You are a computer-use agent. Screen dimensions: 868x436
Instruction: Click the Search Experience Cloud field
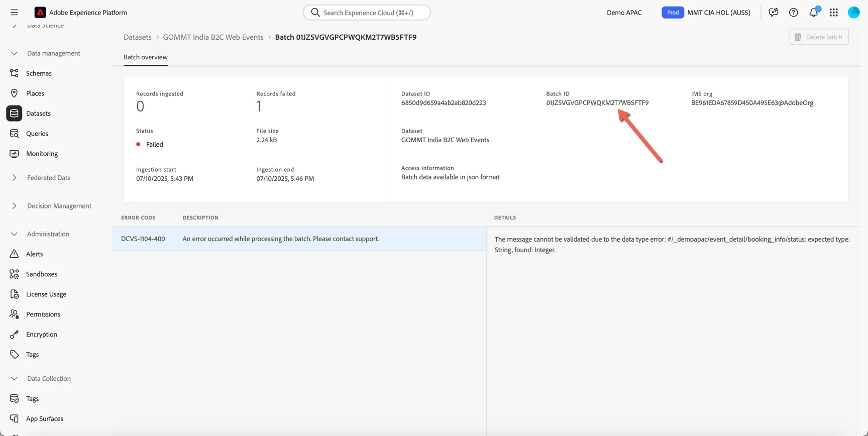point(367,13)
